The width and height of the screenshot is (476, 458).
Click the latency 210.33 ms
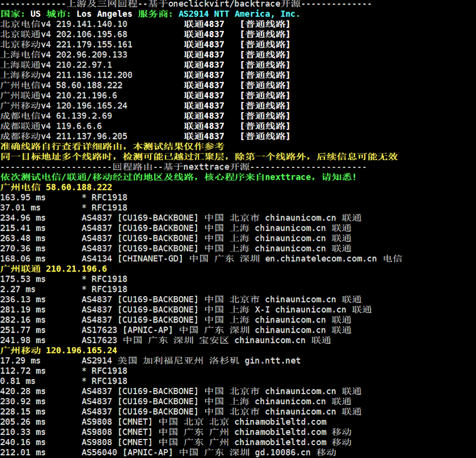coord(23,432)
